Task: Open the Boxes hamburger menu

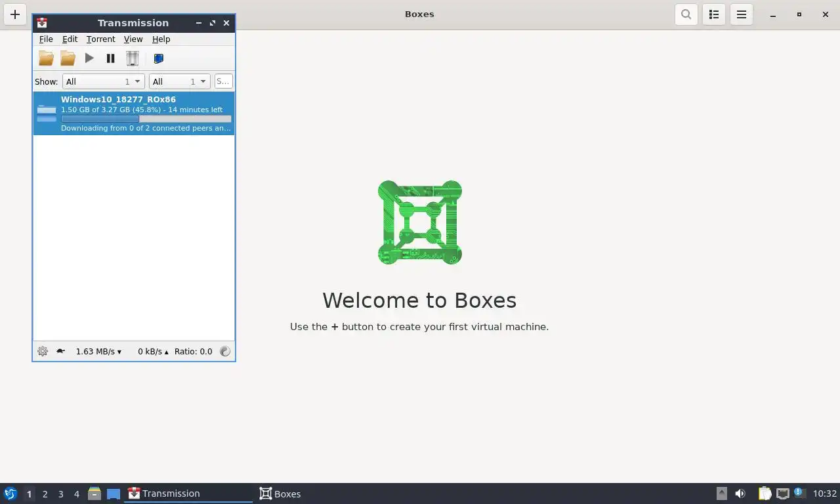Action: click(x=742, y=14)
